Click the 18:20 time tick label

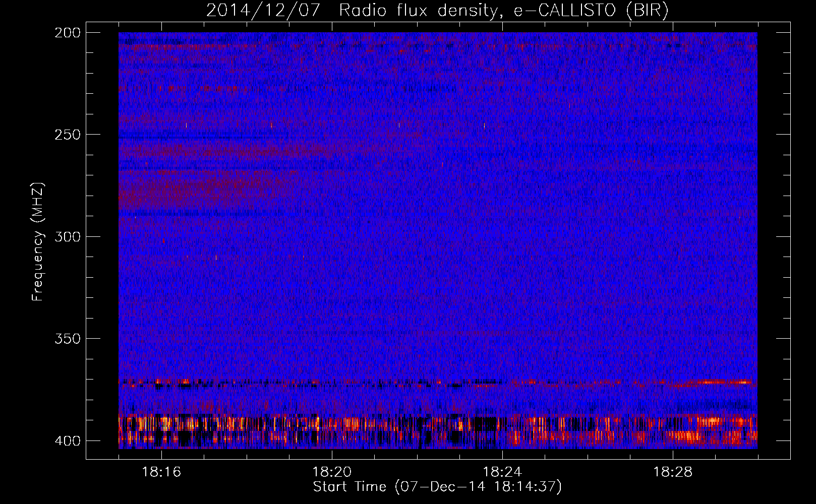[x=332, y=472]
